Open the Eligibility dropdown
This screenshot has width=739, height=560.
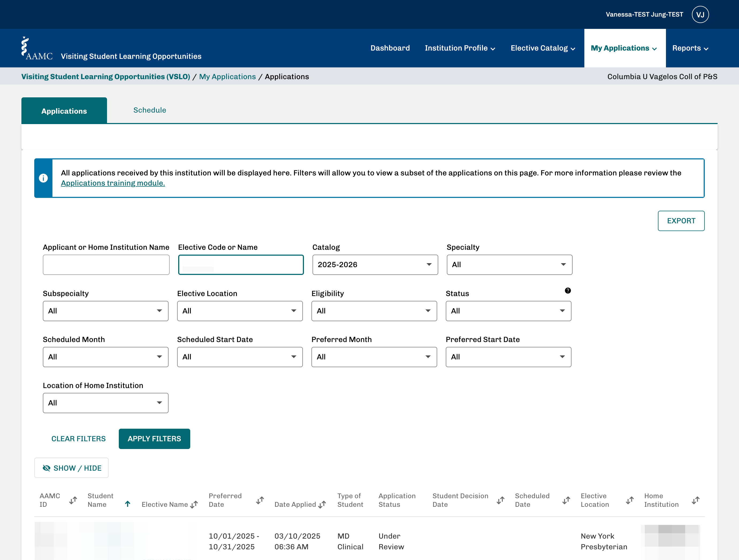coord(374,311)
